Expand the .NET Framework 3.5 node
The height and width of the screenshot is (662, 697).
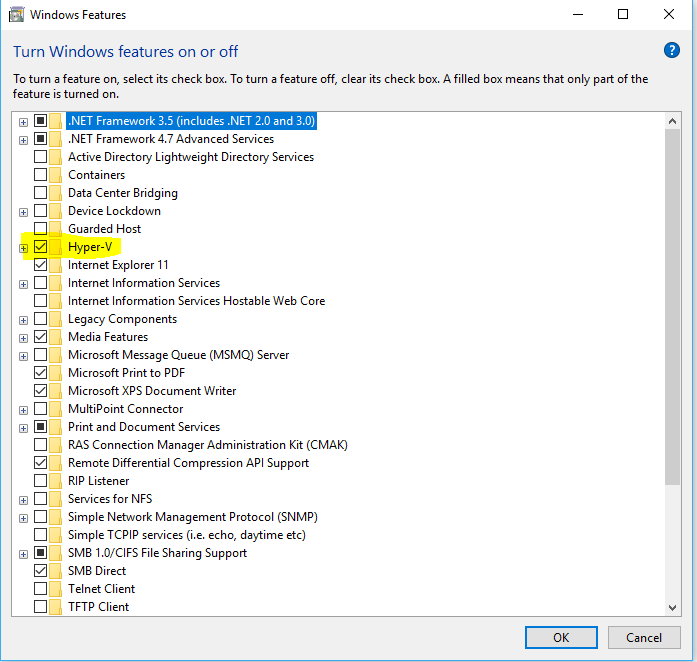(x=24, y=122)
